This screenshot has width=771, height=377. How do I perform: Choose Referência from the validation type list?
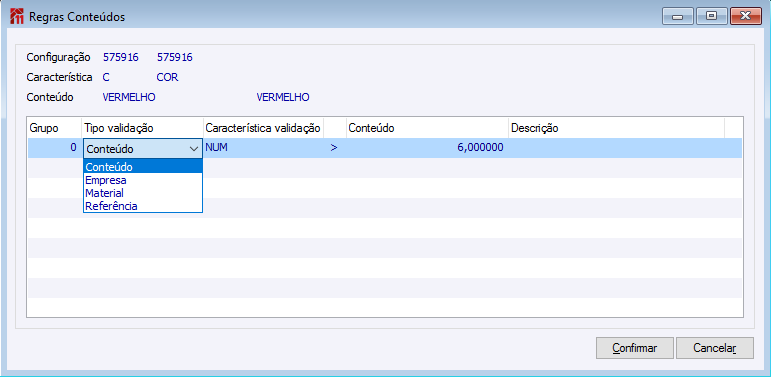click(143, 206)
